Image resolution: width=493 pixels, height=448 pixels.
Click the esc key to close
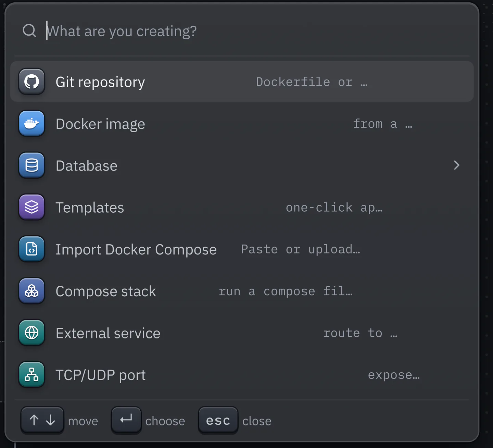click(x=218, y=420)
